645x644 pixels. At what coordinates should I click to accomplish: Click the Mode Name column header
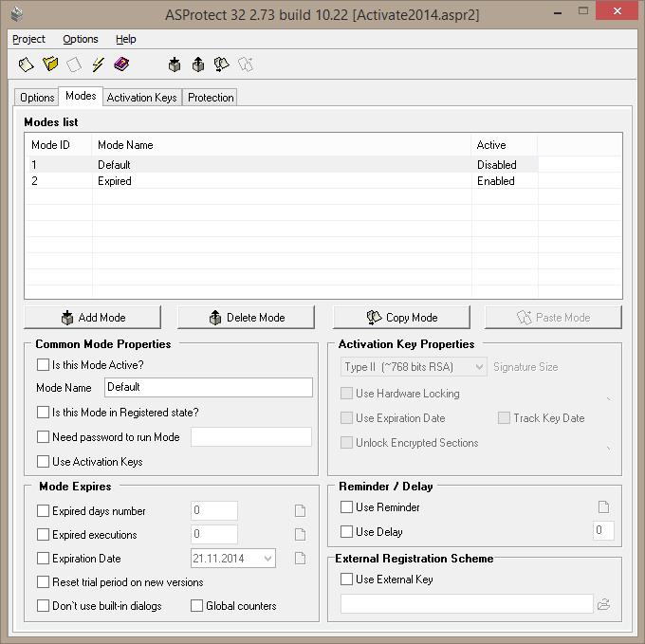click(282, 145)
